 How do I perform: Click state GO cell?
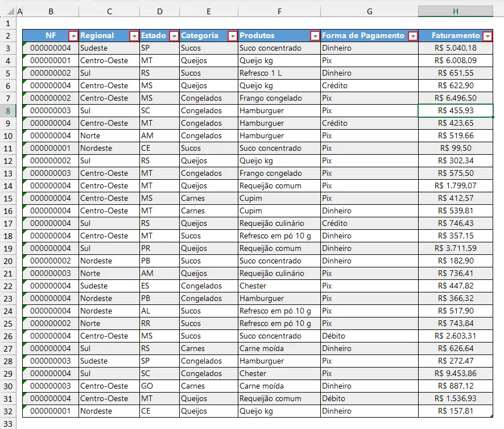pos(159,386)
